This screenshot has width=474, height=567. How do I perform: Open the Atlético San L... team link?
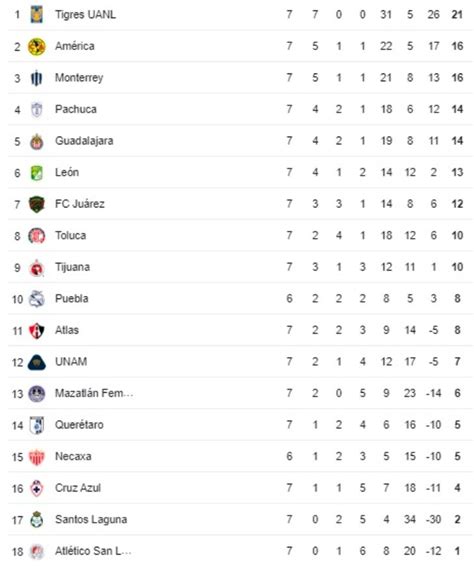93,551
